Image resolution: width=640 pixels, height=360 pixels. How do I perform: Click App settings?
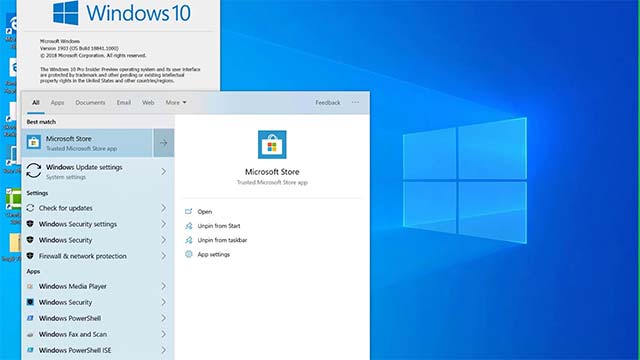click(213, 254)
